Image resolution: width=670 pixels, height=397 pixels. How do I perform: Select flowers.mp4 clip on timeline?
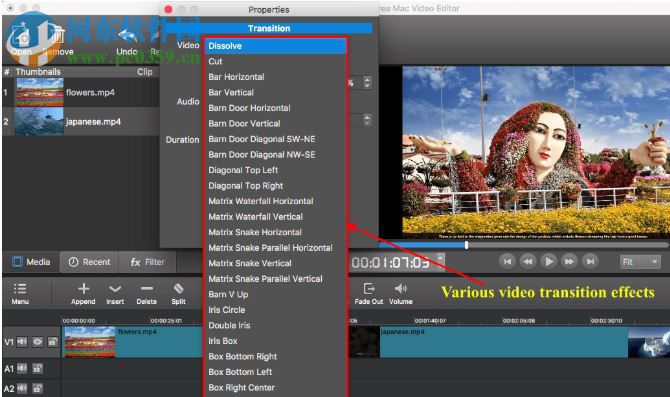[132, 342]
